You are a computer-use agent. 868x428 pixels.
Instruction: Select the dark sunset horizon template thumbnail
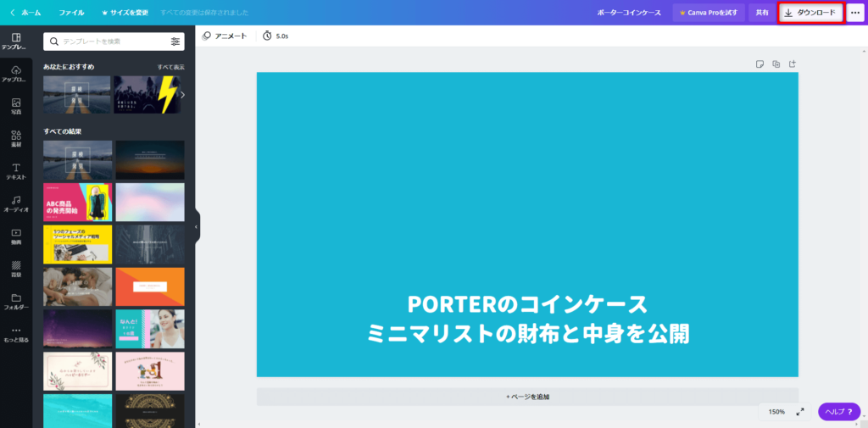coord(150,160)
